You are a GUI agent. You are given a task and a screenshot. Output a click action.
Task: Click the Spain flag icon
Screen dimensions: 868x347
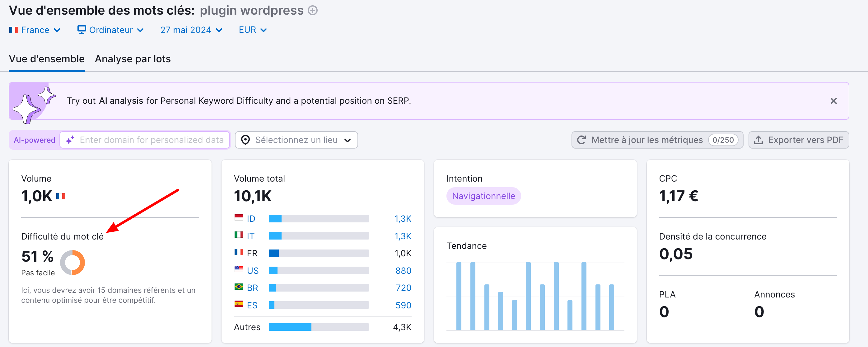[x=239, y=304]
